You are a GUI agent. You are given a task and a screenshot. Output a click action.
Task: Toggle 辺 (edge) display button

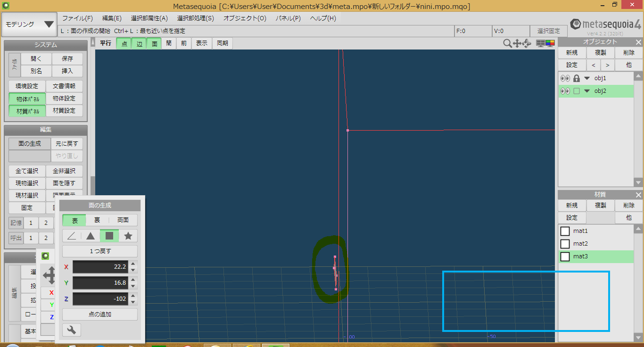point(139,43)
